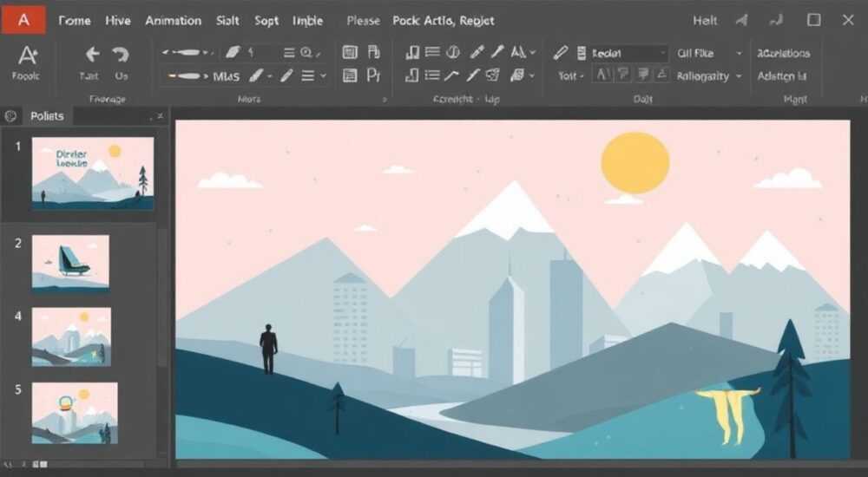Click the AA text size icon
Screen dimensions: 868x477
tap(518, 53)
